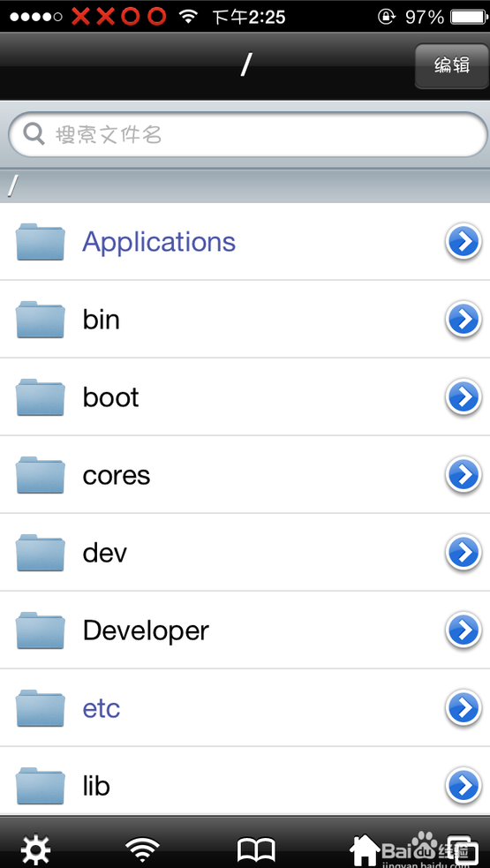Tap the 编辑 edit button
This screenshot has height=868, width=490.
point(452,66)
